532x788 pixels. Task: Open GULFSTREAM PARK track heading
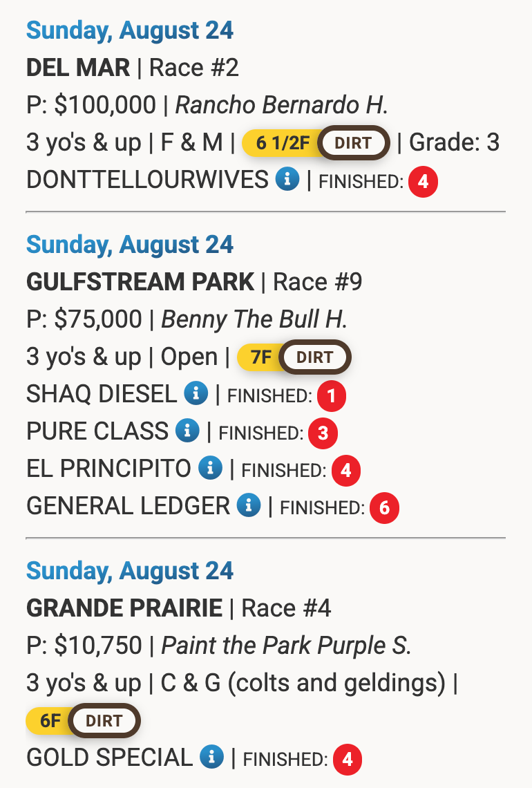[x=140, y=282]
